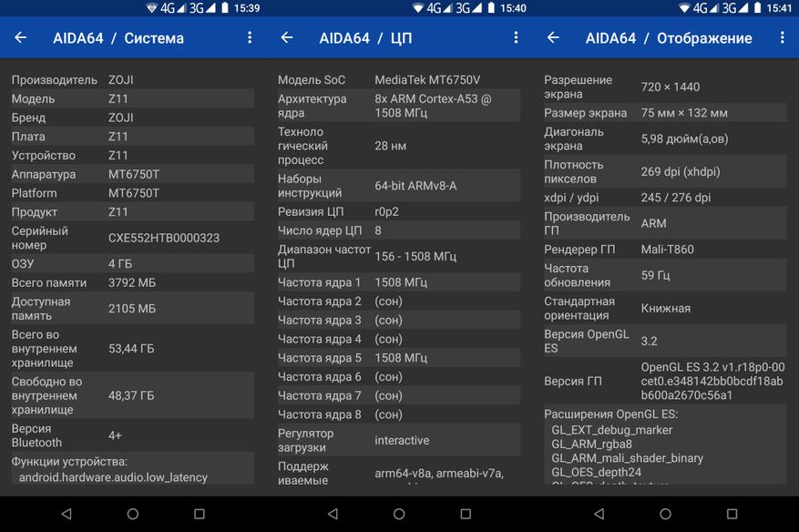Go back from the AIDA64 Отображение screen

(x=553, y=37)
